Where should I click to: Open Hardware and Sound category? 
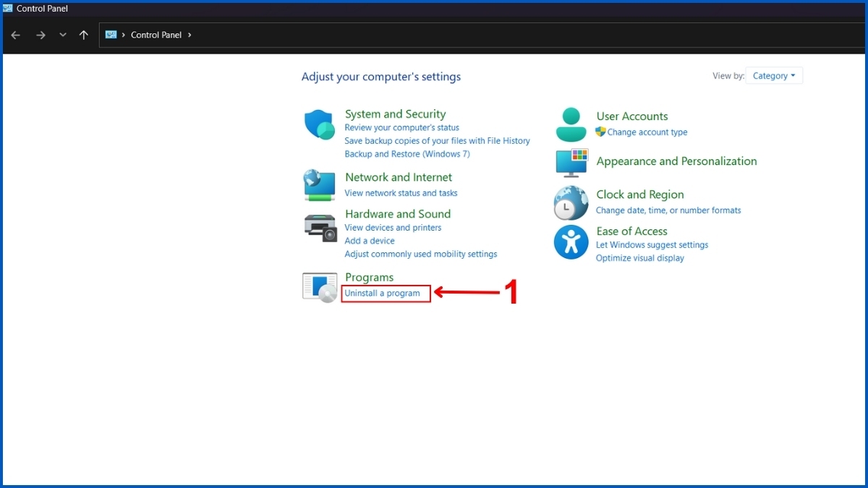coord(398,214)
